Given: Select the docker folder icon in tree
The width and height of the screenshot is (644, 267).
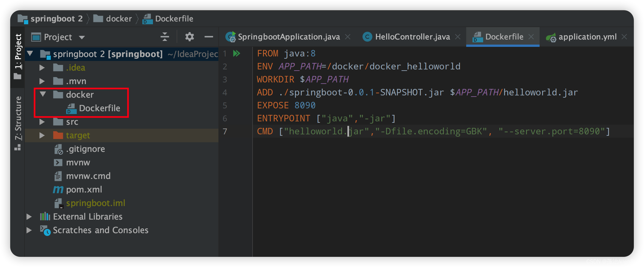Looking at the screenshot, I should coord(58,95).
